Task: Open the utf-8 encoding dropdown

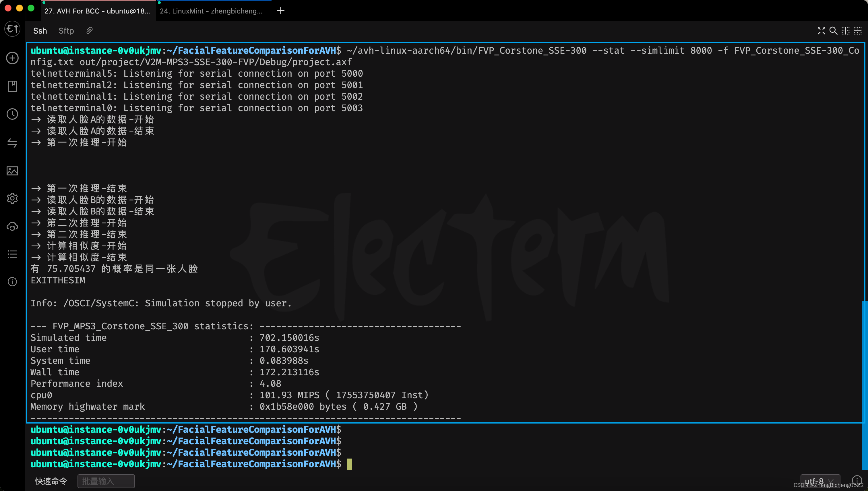Action: (x=820, y=481)
